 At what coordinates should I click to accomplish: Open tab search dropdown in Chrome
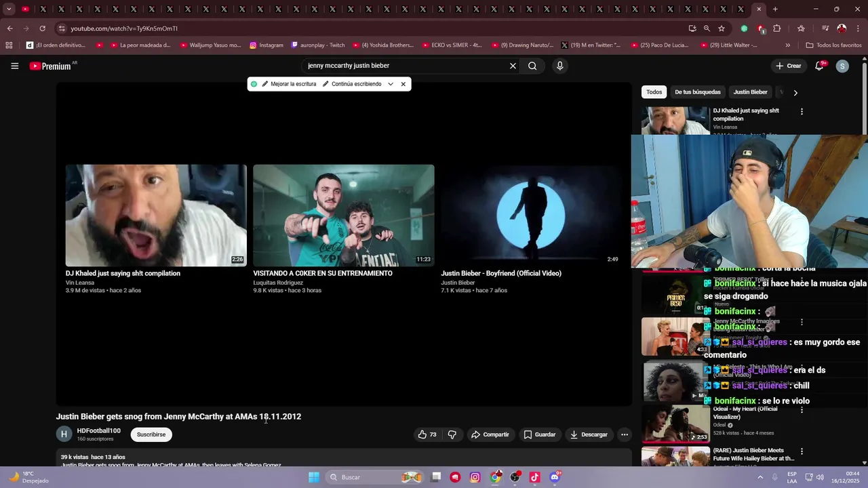(x=9, y=9)
